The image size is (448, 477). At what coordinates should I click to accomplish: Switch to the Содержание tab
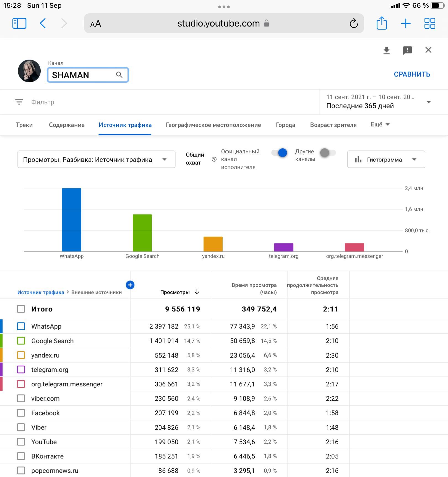pyautogui.click(x=67, y=125)
